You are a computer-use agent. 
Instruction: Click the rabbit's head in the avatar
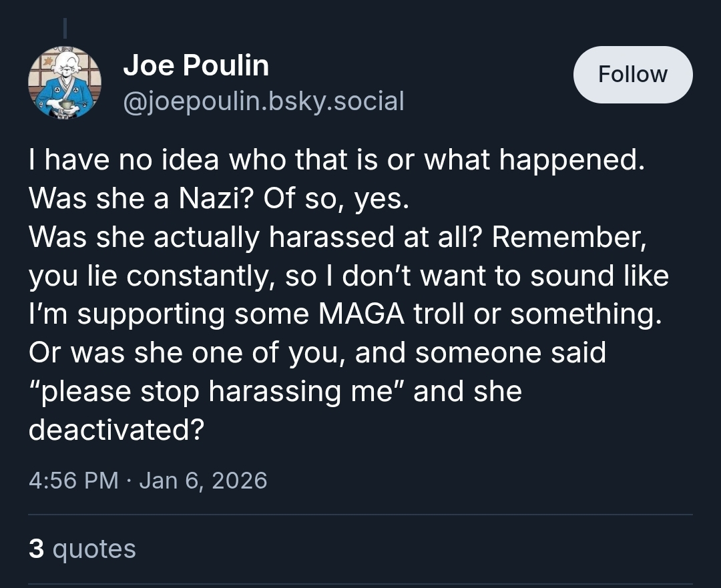[66, 65]
